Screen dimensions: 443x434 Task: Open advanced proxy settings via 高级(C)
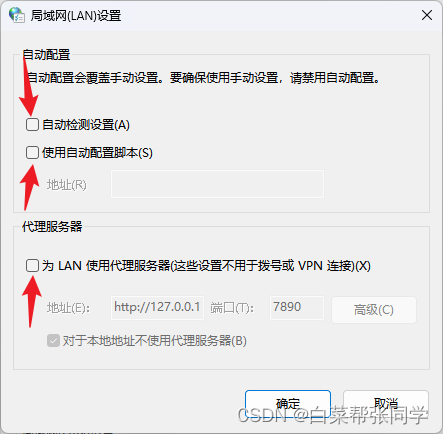374,310
